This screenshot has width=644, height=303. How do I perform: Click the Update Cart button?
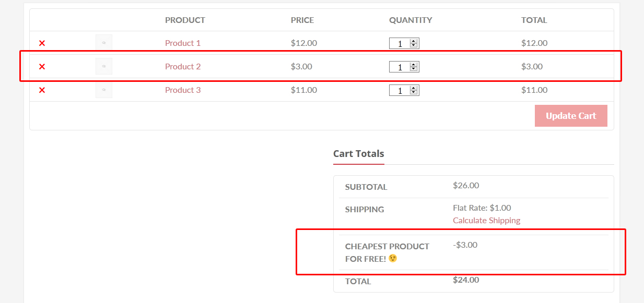pos(571,116)
